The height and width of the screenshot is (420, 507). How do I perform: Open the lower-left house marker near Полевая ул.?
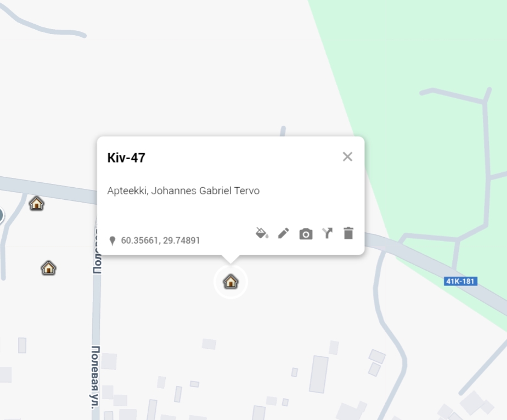pos(48,268)
